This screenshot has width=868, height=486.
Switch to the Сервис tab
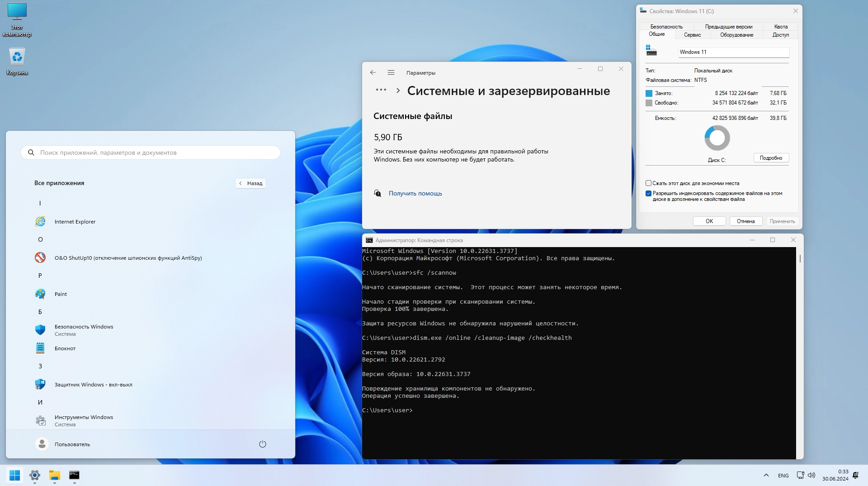(692, 35)
